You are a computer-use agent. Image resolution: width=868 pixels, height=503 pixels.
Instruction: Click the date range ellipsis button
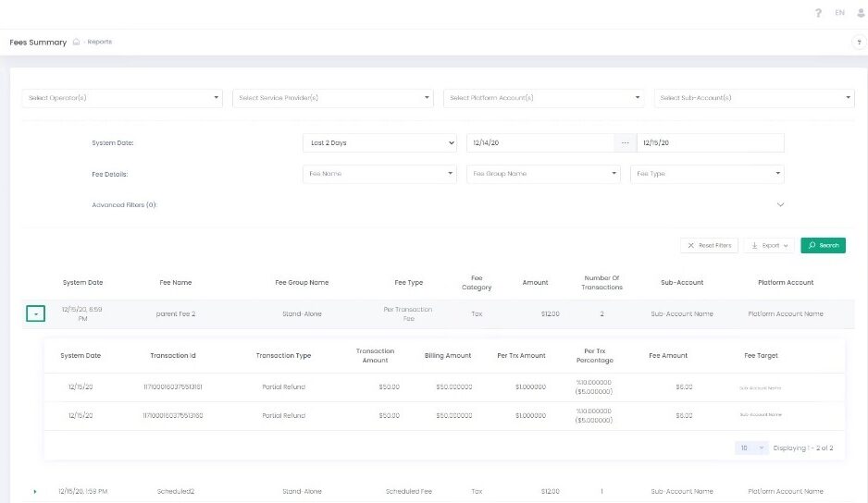(625, 143)
